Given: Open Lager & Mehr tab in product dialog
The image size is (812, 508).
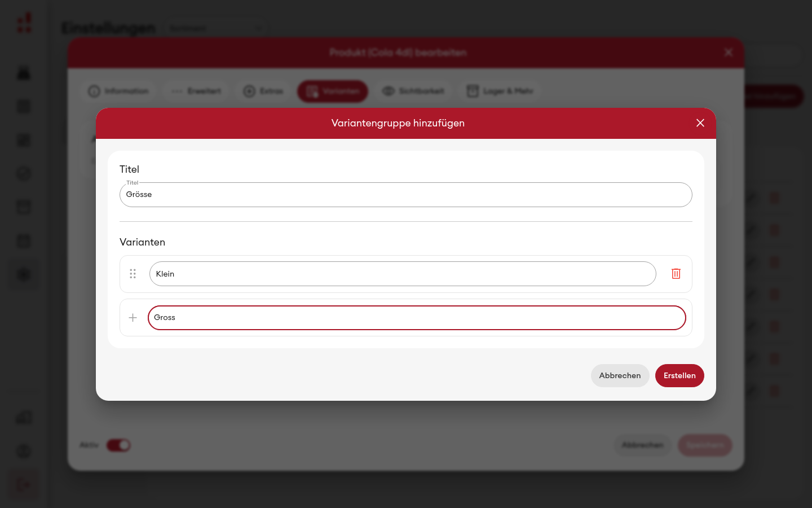Looking at the screenshot, I should tap(500, 91).
